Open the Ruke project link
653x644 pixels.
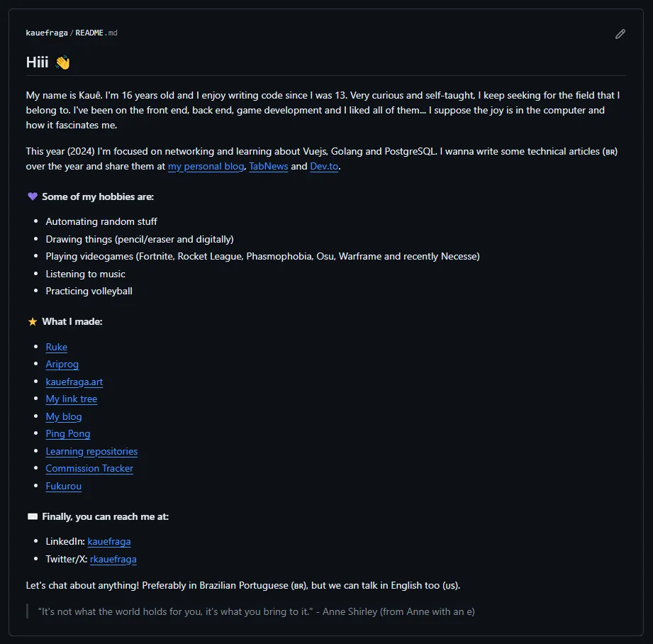(x=57, y=347)
